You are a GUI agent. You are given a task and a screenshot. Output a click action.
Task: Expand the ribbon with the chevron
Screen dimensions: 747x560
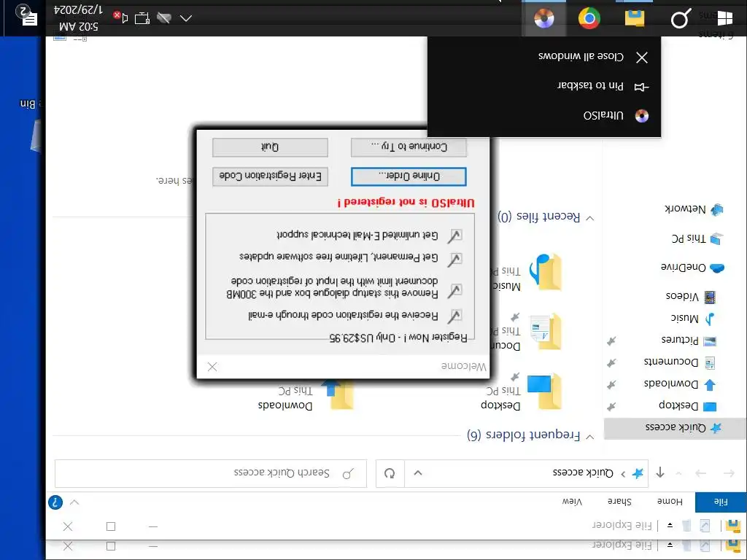(74, 502)
